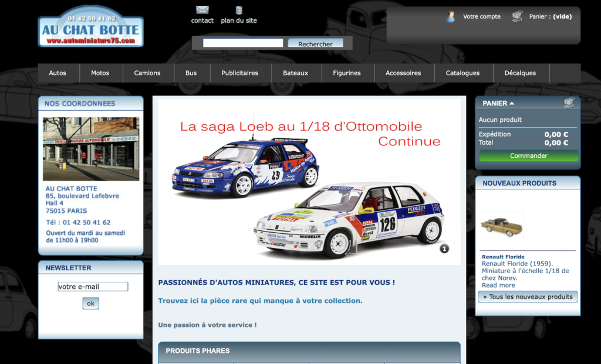Click the Panier cart icon in header
Viewport: 601px width, 364px height.
[x=517, y=16]
